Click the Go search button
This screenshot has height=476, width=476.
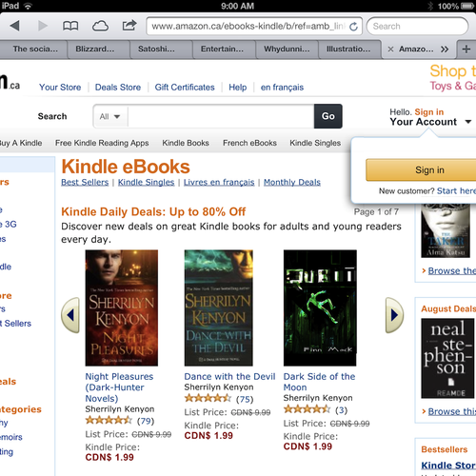(328, 116)
